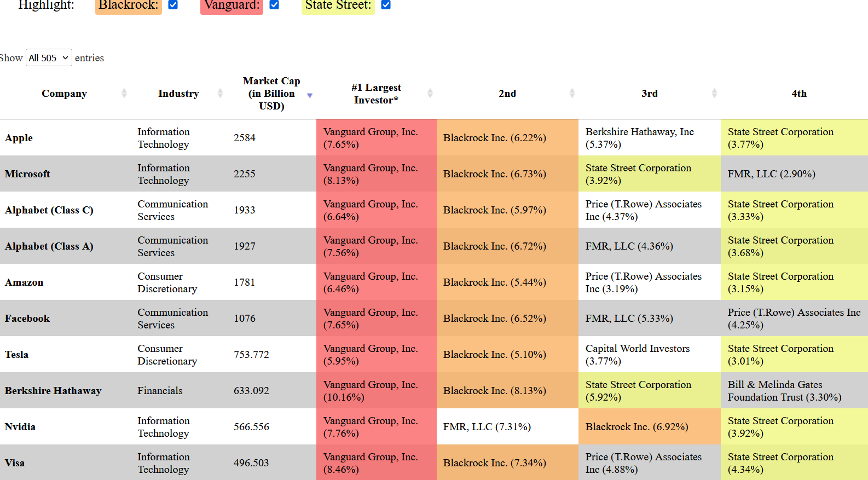Uncheck the State Street highlight checkbox

pyautogui.click(x=386, y=5)
